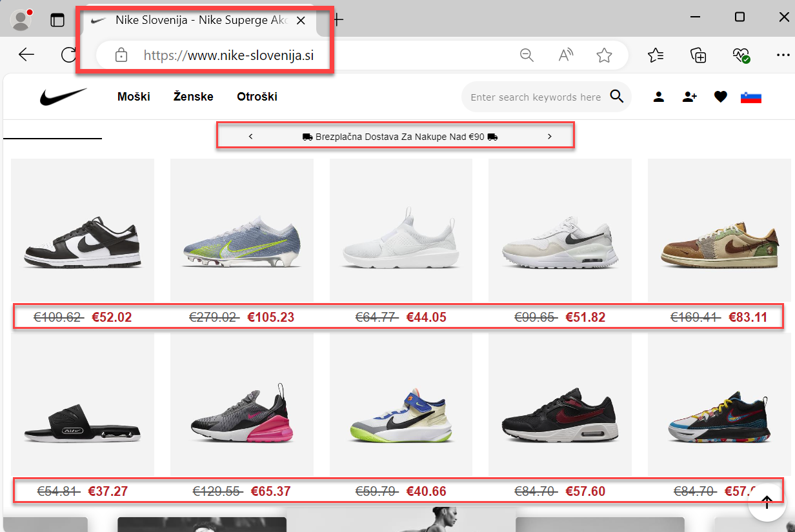Click sale price €83.11
Screen dimensions: 795x532
(x=749, y=317)
